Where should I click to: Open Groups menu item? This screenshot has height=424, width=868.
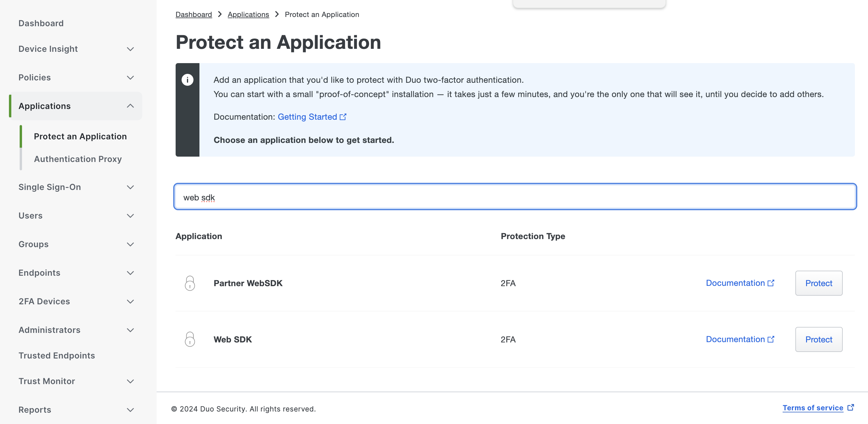pos(34,244)
